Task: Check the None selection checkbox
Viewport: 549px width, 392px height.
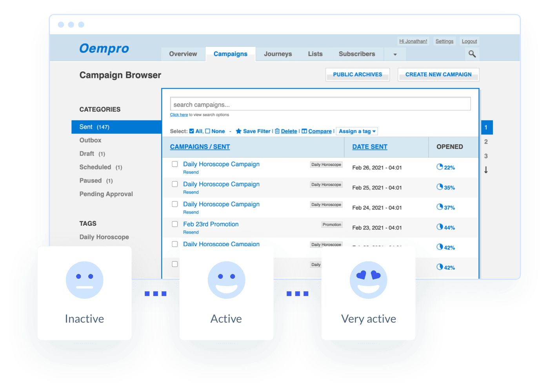Action: (x=207, y=131)
